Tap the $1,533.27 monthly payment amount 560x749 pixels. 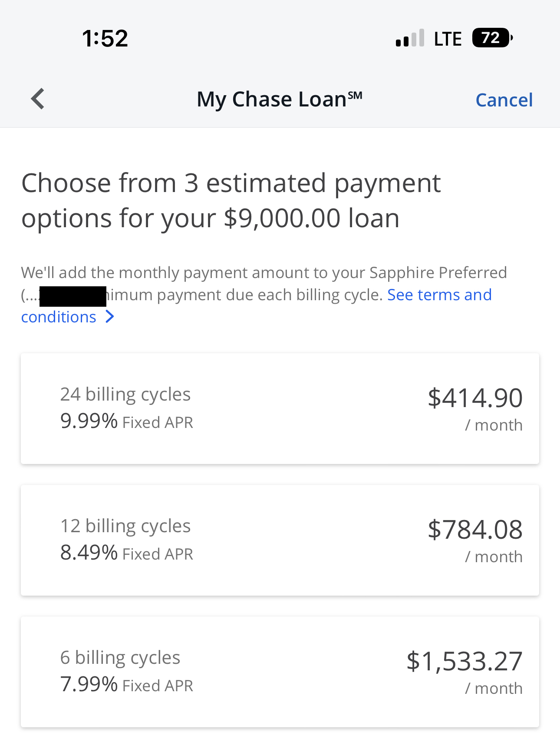[464, 661]
